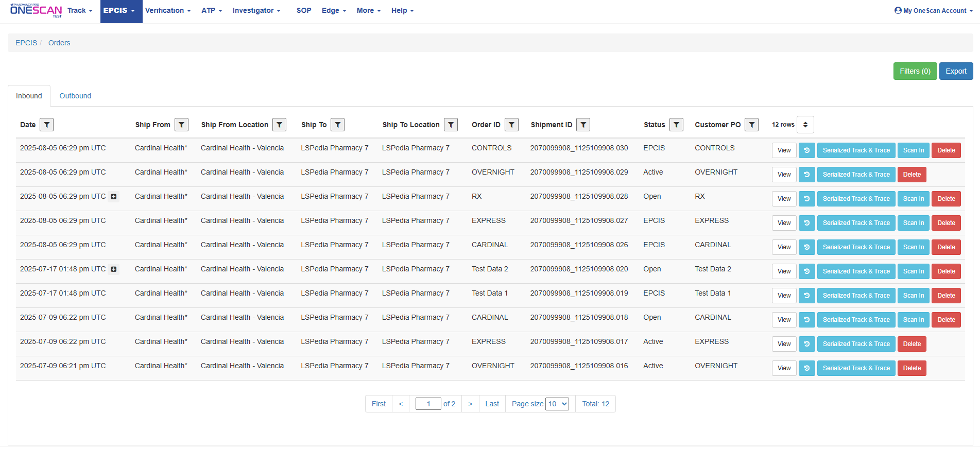Filter the Shipment ID column
Viewport: 980px width, 465px height.
click(x=583, y=125)
